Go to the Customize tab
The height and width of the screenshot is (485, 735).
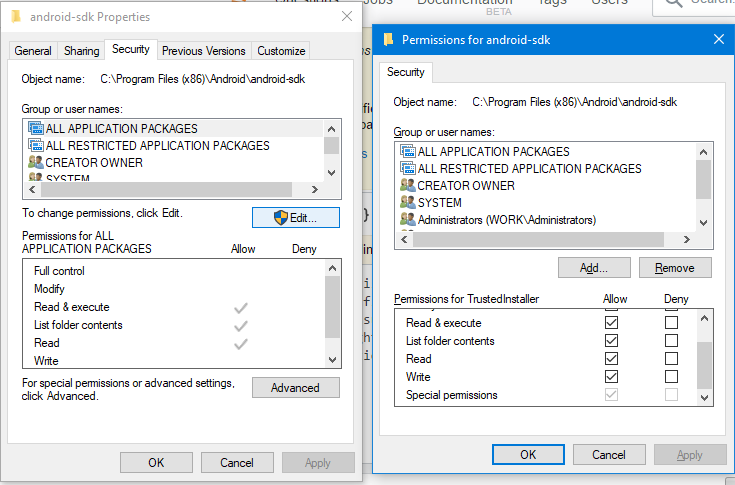281,51
